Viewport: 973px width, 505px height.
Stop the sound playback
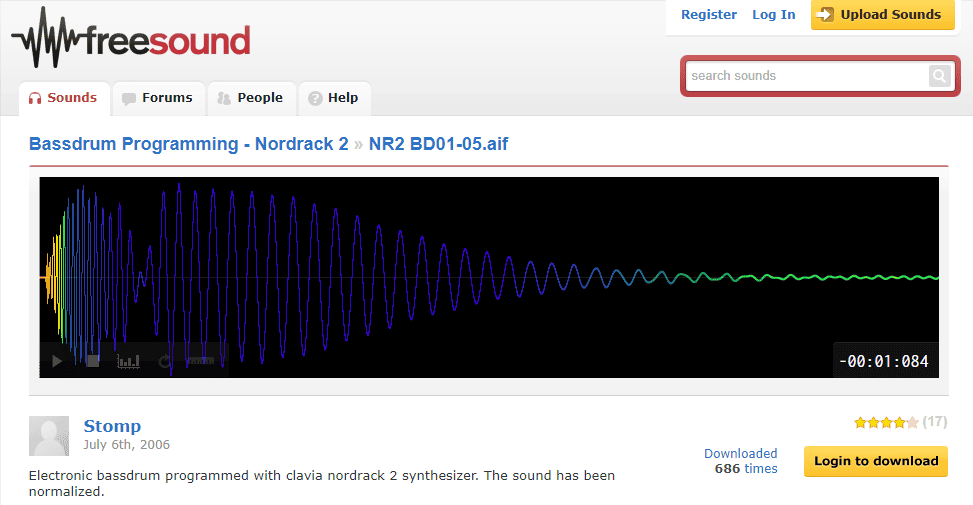pos(93,361)
